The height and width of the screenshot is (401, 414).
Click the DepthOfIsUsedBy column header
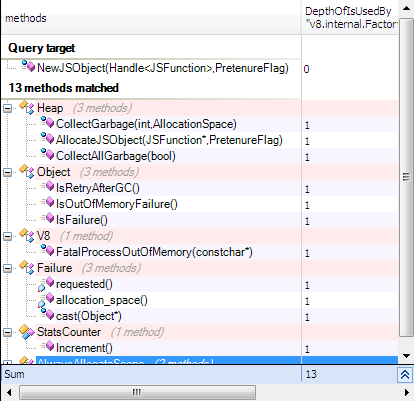pos(350,18)
